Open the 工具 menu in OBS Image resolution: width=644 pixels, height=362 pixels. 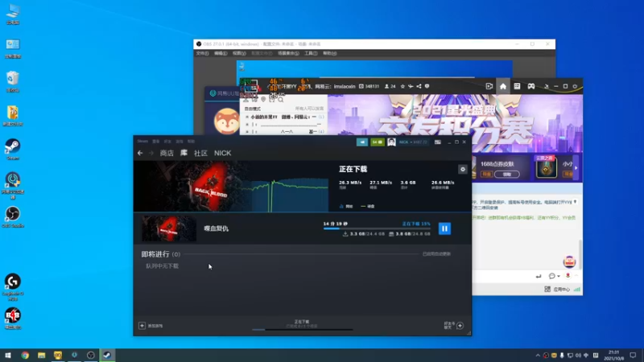[311, 53]
